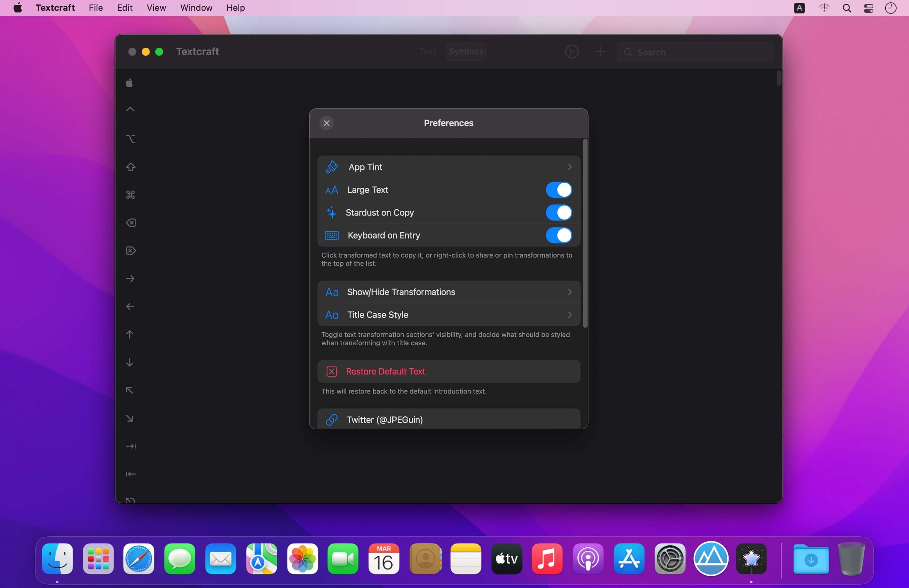Switch to the Symbols tab

pos(466,51)
